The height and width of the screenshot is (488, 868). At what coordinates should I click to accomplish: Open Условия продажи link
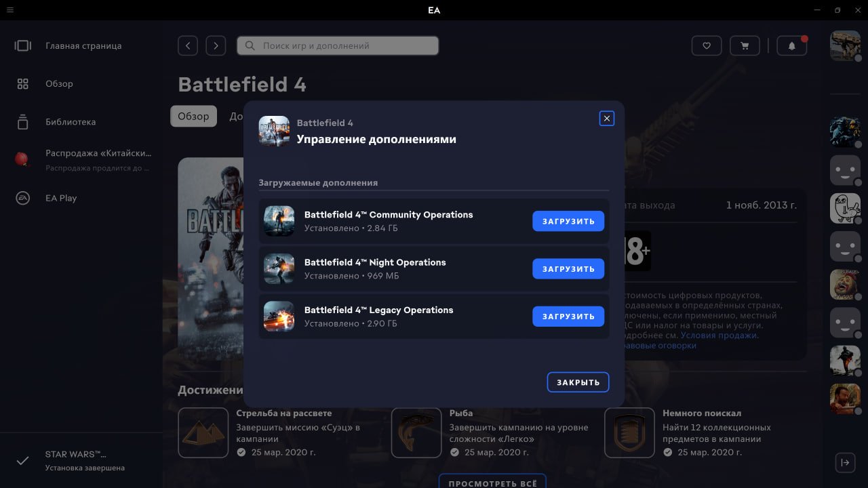(x=719, y=335)
